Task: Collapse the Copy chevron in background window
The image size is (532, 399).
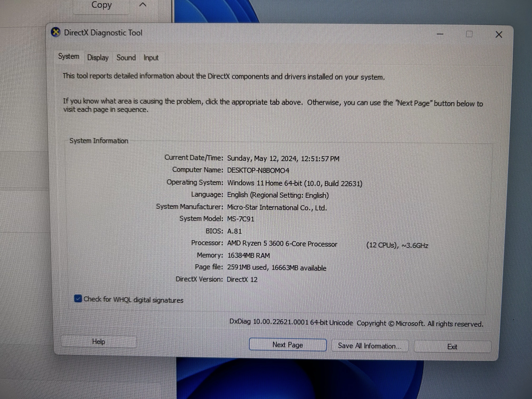Action: pos(143,4)
